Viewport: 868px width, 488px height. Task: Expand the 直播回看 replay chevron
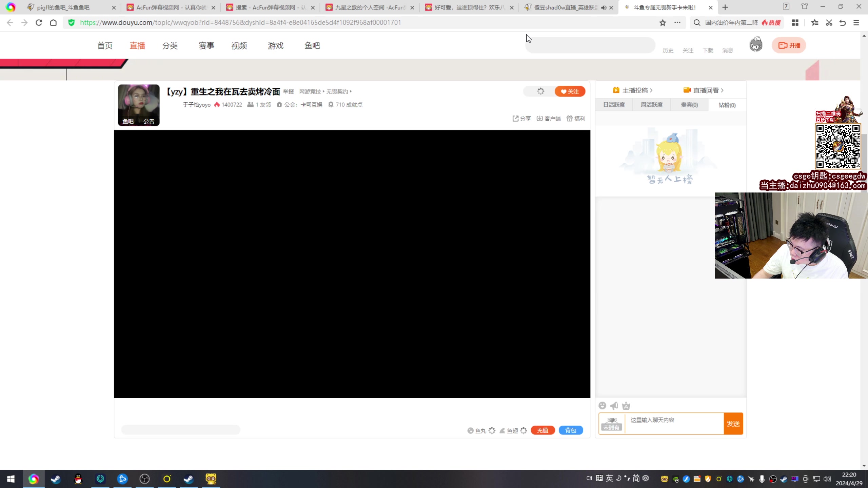click(x=722, y=90)
